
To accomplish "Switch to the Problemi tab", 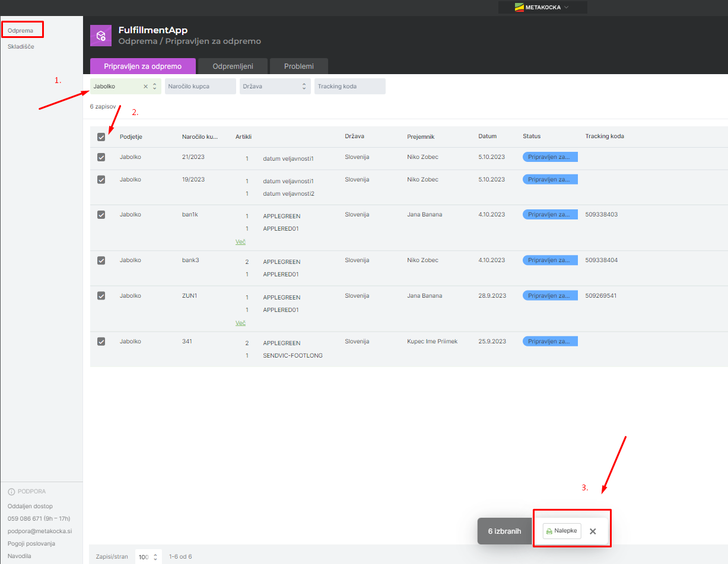I will 299,66.
